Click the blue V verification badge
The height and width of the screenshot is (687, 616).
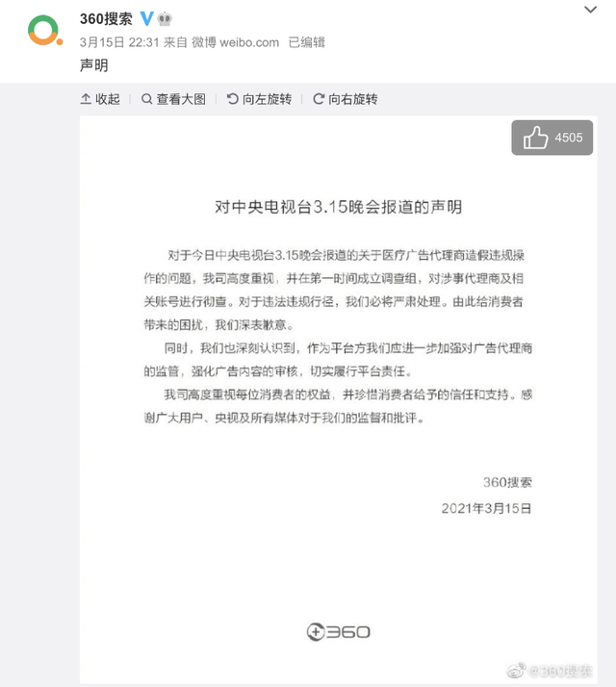click(147, 18)
